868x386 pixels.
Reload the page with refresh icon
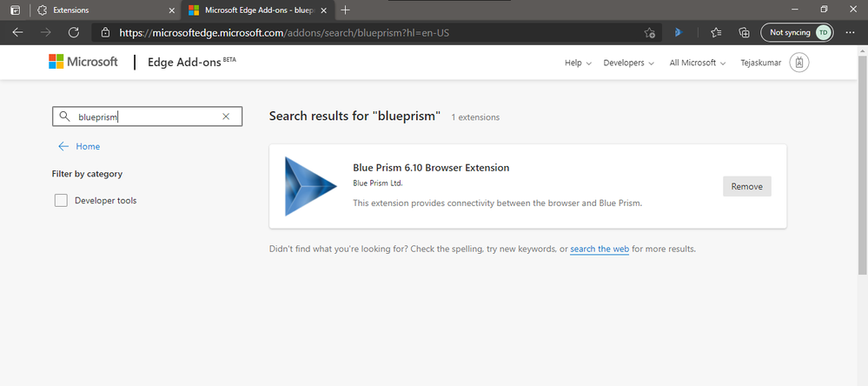click(74, 33)
